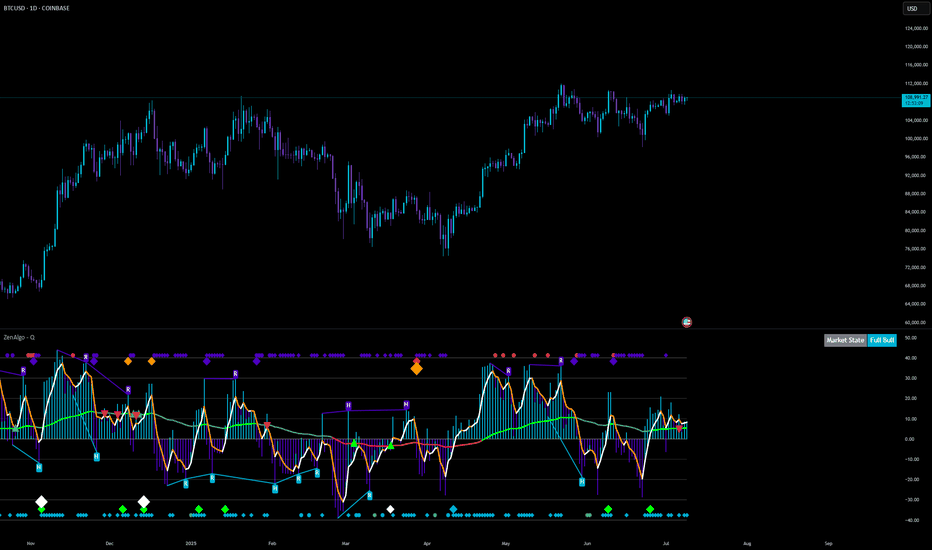This screenshot has height=550, width=932.
Task: Click the BTCUSD 1D COINBASE symbol title
Action: pyautogui.click(x=36, y=8)
